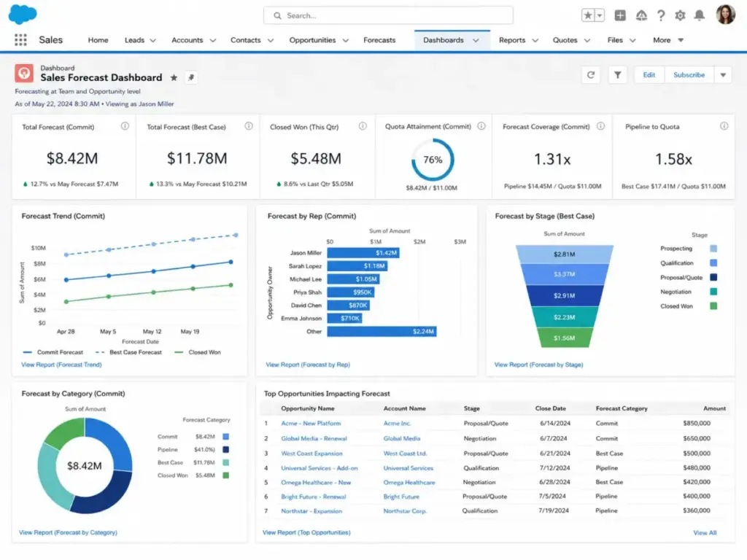
Task: Click the Negotiation legend color swatch
Action: coord(713,292)
